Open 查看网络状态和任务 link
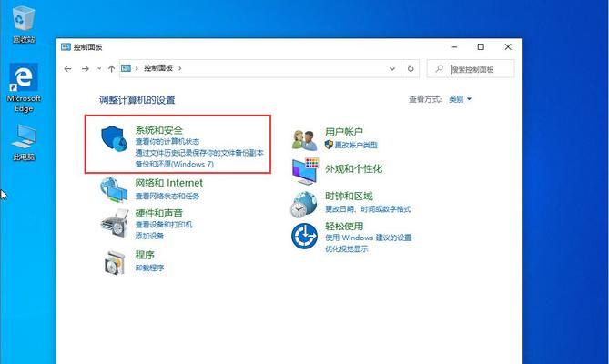The width and height of the screenshot is (609, 364). 167,196
